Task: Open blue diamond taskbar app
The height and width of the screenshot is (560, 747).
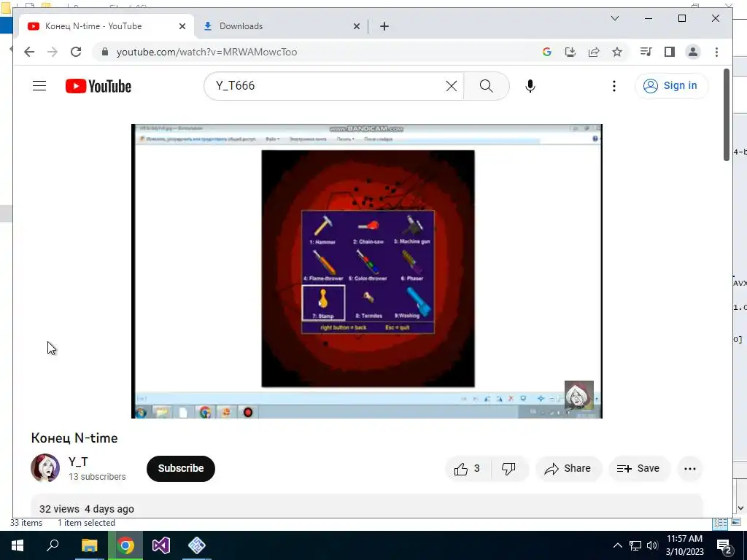Action: pyautogui.click(x=197, y=545)
